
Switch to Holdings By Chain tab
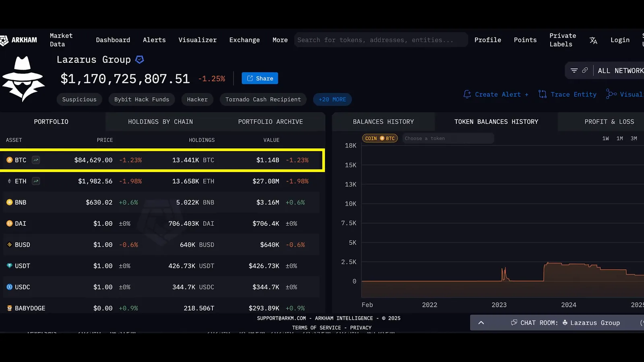(x=161, y=121)
